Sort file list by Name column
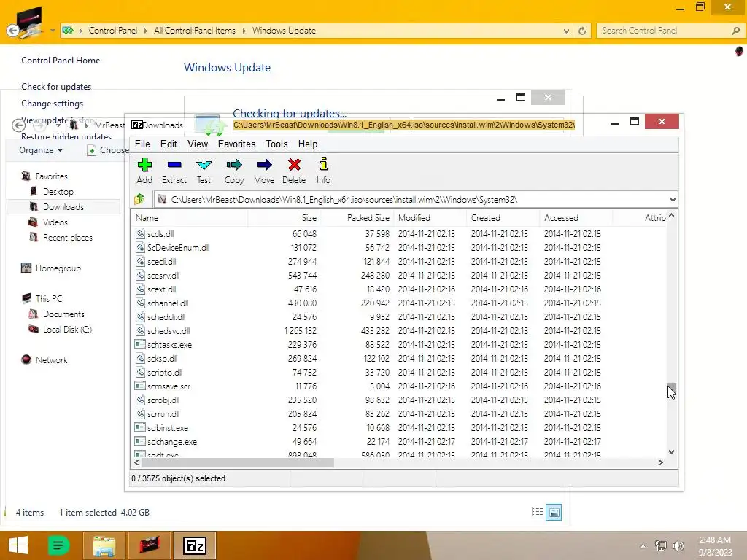Image resolution: width=747 pixels, height=560 pixels. coord(190,217)
